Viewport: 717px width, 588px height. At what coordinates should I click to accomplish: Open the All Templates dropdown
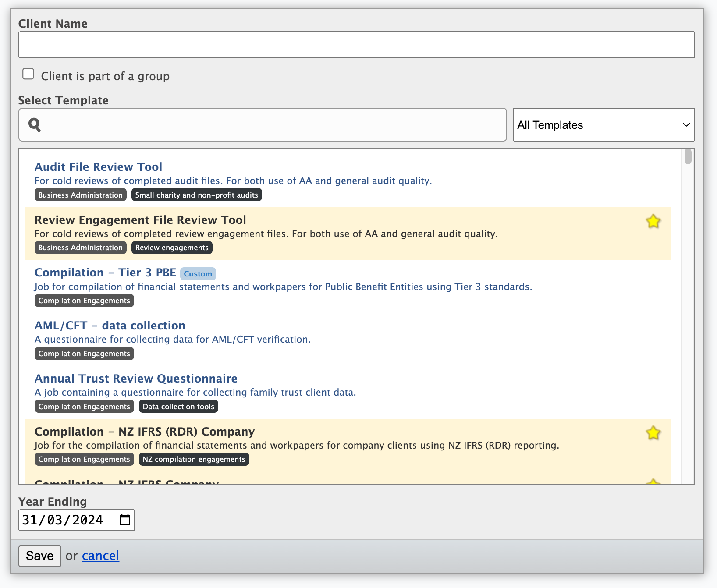coord(603,124)
